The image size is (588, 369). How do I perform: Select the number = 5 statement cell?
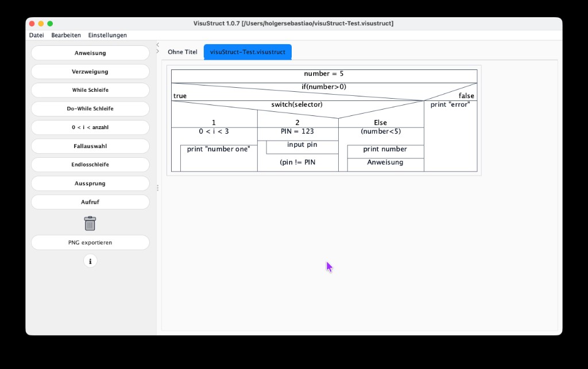coord(323,73)
